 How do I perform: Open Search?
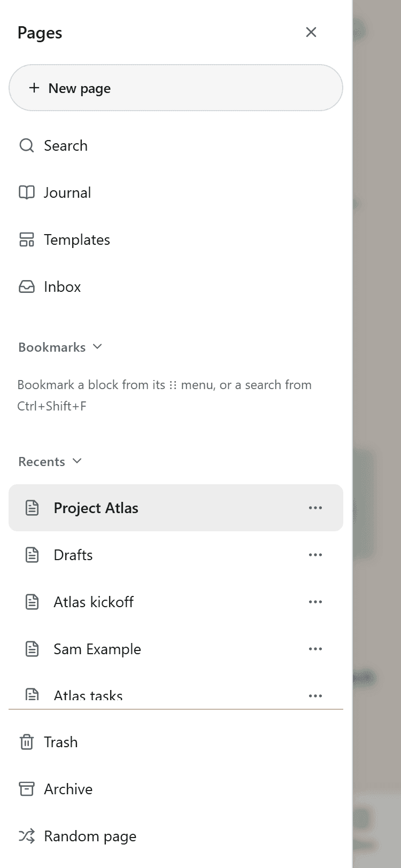[x=176, y=145]
